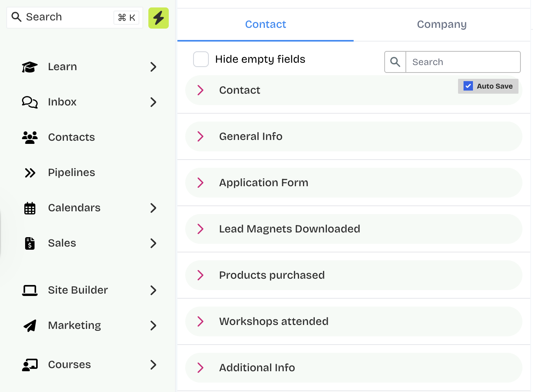The height and width of the screenshot is (392, 533).
Task: Open Site Builder via the laptop icon
Action: click(x=30, y=290)
